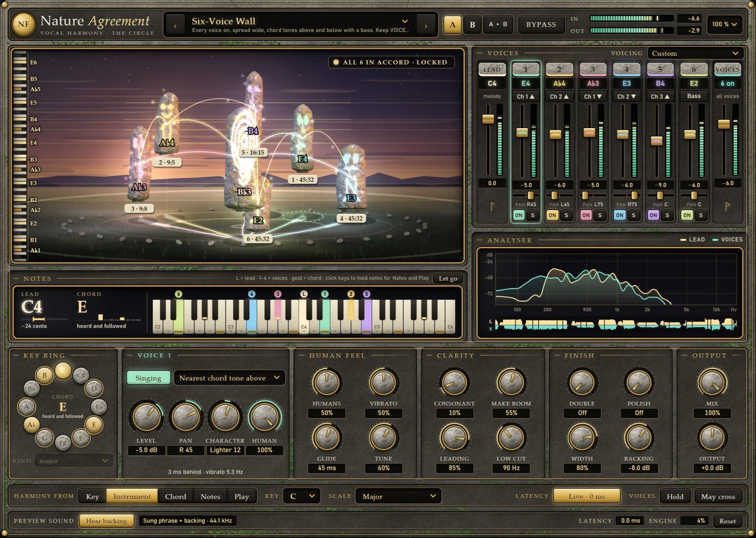
Task: Turn off voice 6 ON button
Action: [687, 215]
